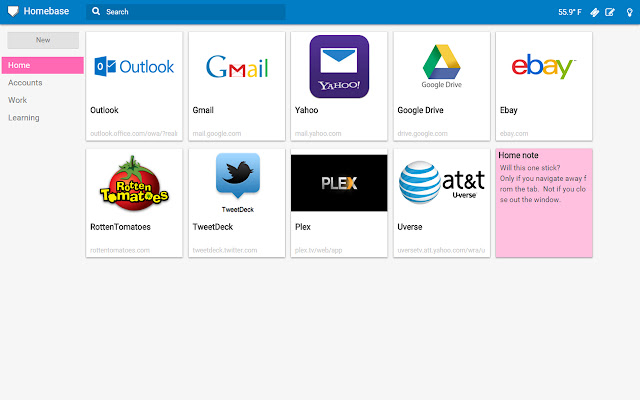
Task: Switch to the Accounts sidebar tab
Action: (25, 83)
